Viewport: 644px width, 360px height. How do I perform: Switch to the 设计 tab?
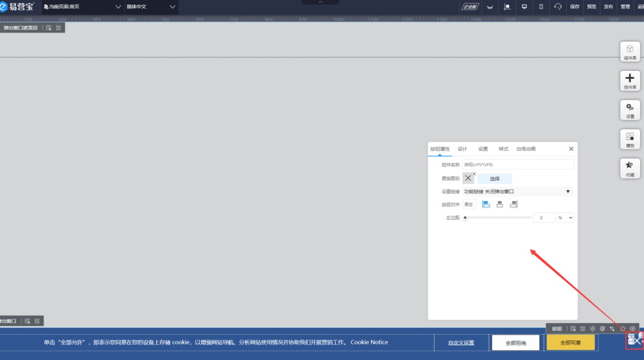pyautogui.click(x=462, y=149)
